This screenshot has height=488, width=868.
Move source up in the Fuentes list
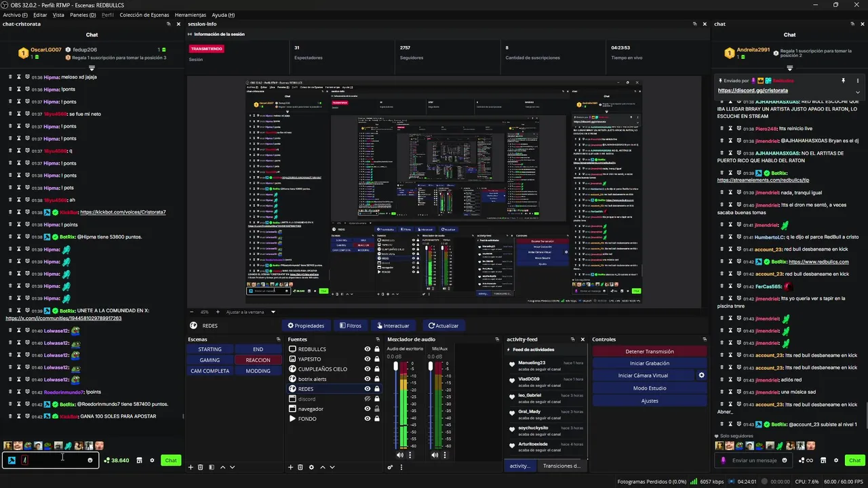323,467
